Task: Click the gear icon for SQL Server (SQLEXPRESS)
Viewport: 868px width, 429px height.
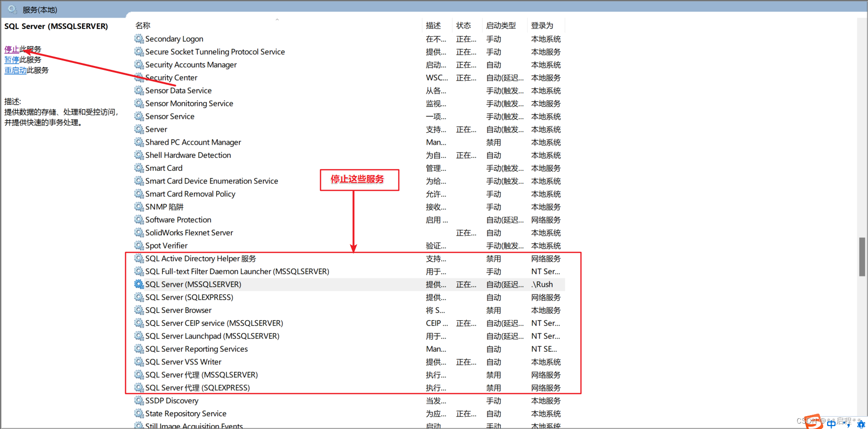Action: (x=139, y=297)
